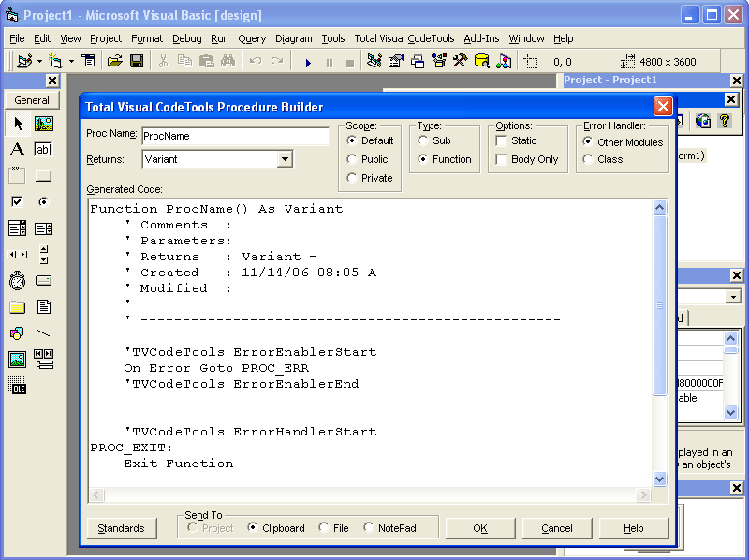Image resolution: width=749 pixels, height=560 pixels.
Task: Open the Project menu
Action: click(106, 38)
